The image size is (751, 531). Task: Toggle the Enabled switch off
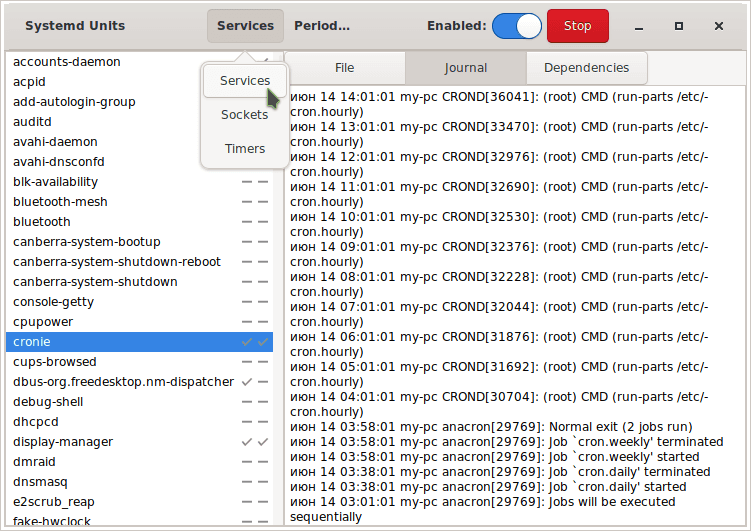click(x=517, y=26)
